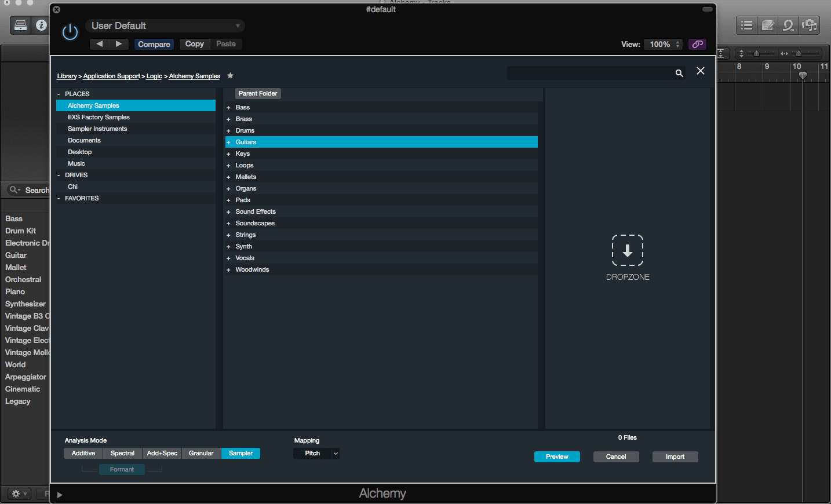
Task: Open the Library drawer icon in Logic
Action: [x=20, y=25]
